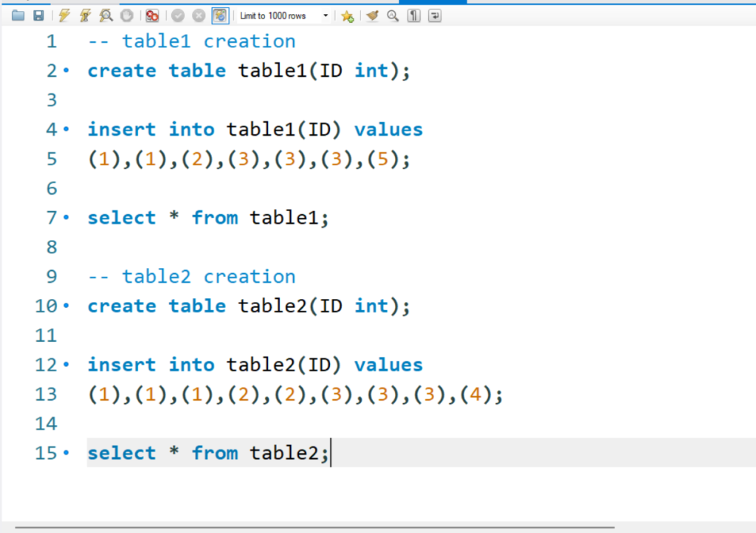Screen dimensions: 756x533
Task: Click the 'select * from table2;' statement
Action: (x=208, y=453)
